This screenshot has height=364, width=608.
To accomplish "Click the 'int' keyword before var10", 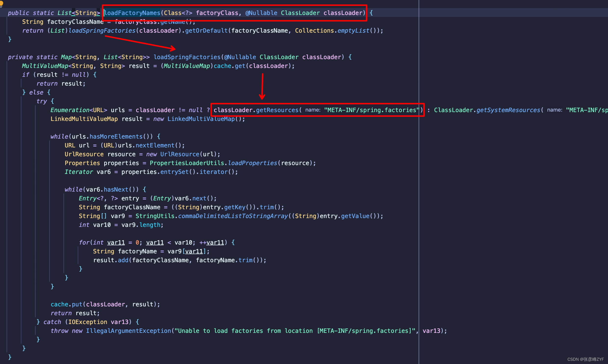I will 84,225.
